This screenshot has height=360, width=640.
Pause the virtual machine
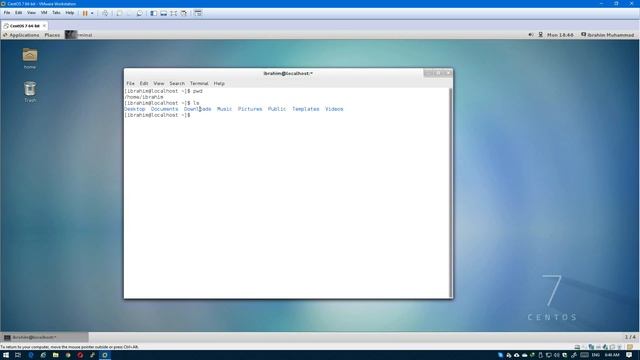coord(85,13)
